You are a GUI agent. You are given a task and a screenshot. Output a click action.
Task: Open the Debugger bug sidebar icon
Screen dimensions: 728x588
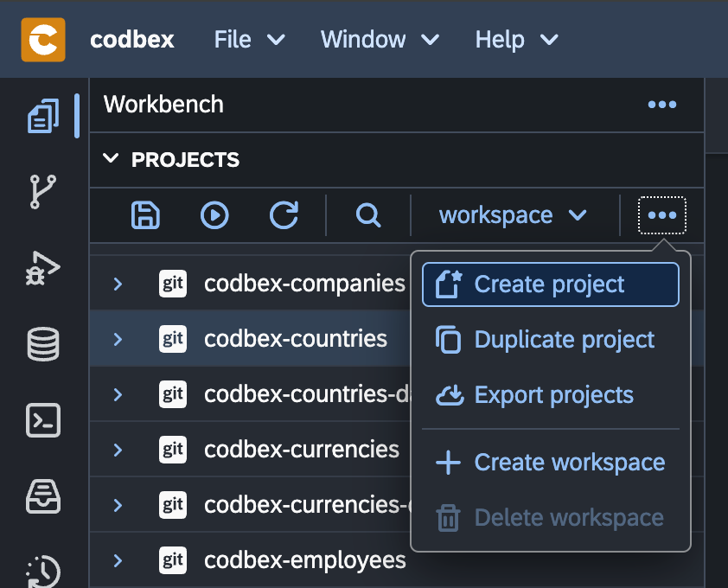pyautogui.click(x=43, y=268)
